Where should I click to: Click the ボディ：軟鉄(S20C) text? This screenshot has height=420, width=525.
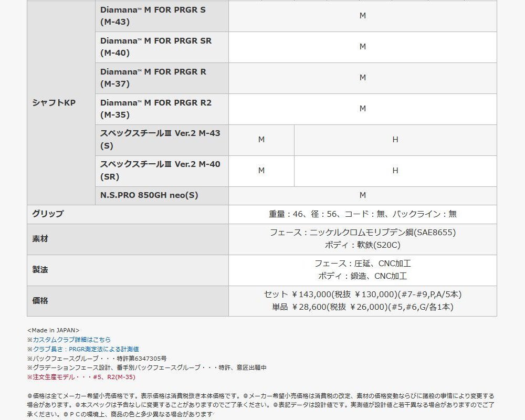[363, 245]
